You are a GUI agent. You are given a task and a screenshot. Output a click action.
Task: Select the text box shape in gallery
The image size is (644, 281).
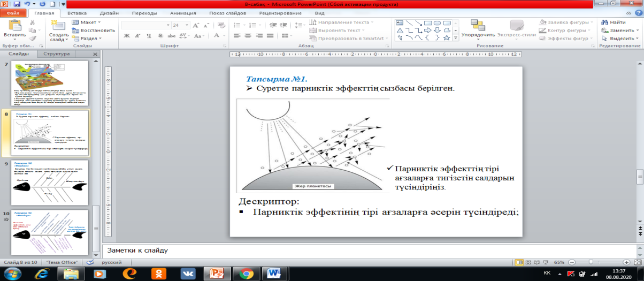(x=398, y=22)
